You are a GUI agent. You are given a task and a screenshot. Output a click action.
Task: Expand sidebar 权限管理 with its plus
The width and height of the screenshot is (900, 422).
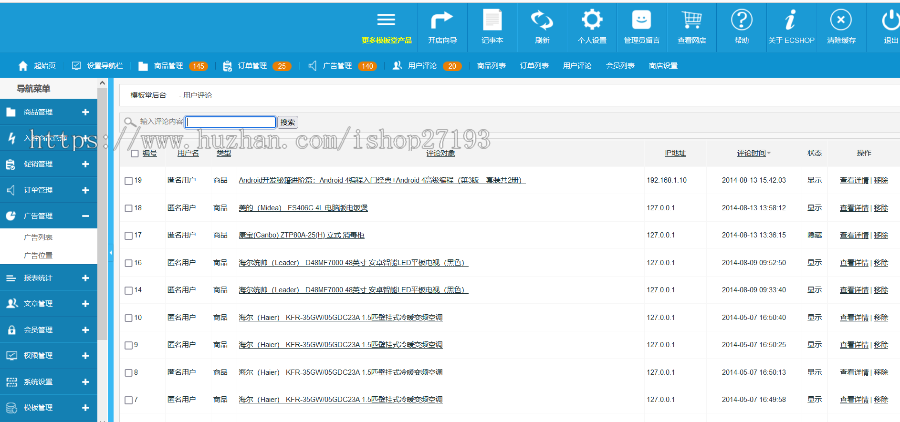86,356
